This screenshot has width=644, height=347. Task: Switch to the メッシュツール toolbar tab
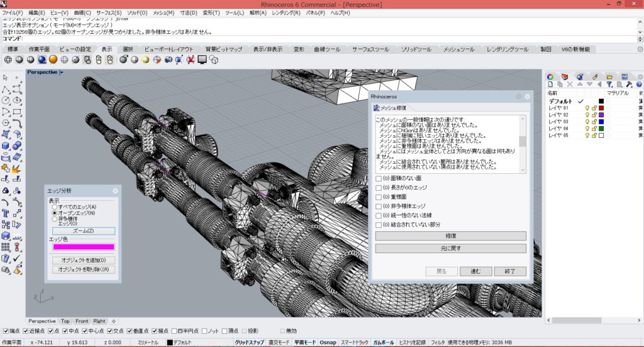457,49
